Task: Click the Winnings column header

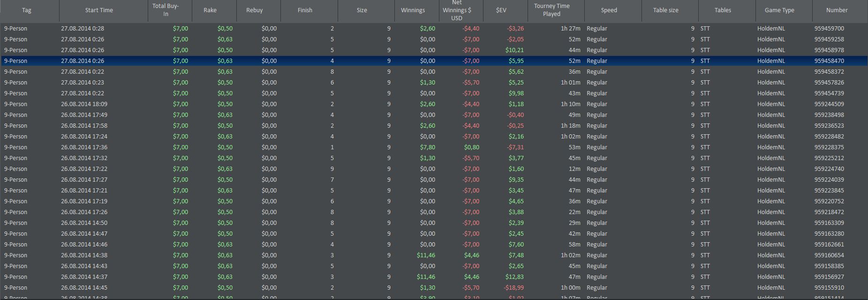Action: coord(413,10)
